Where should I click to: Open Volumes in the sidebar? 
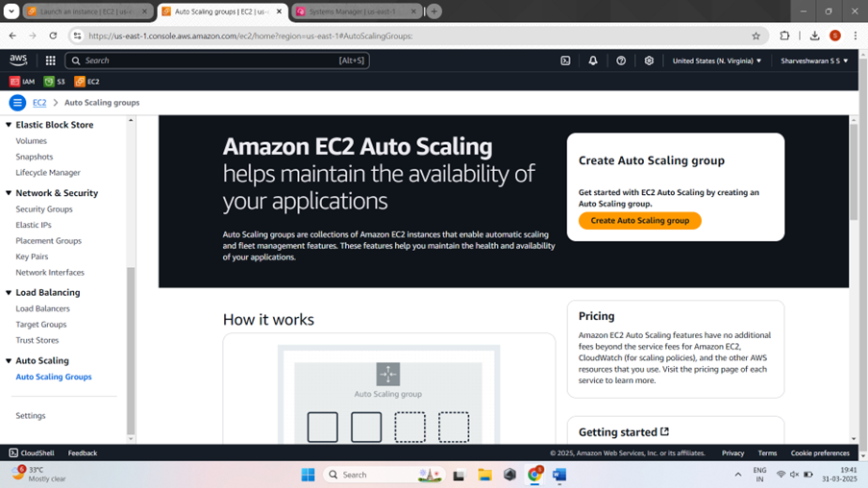tap(31, 141)
